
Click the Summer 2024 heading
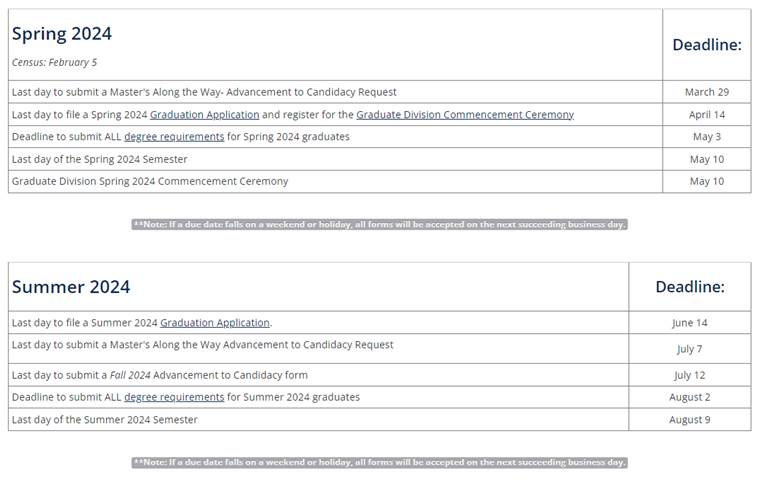pos(71,287)
